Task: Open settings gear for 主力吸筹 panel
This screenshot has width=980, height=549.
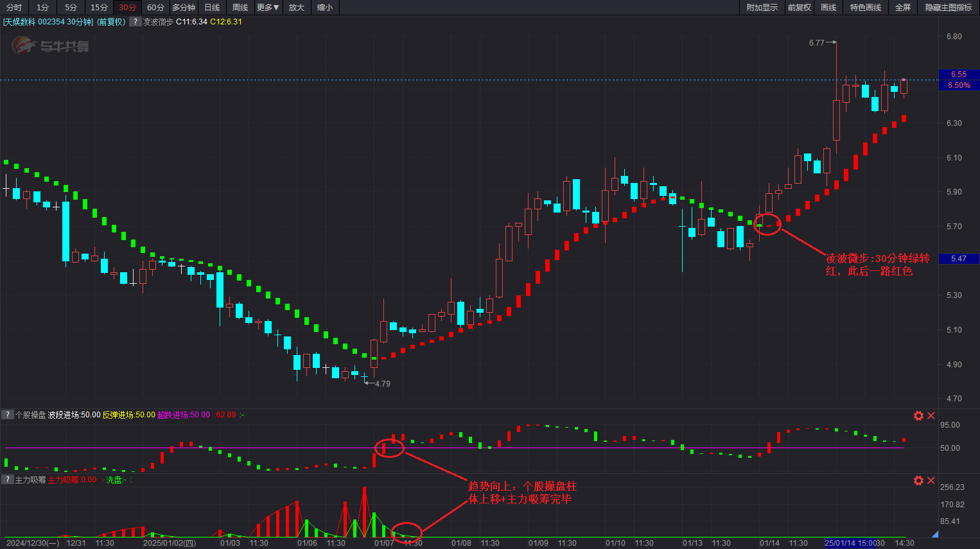Action: point(918,480)
